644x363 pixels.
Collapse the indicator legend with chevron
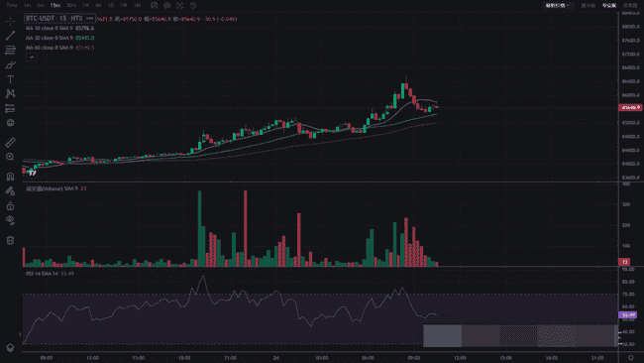32,58
